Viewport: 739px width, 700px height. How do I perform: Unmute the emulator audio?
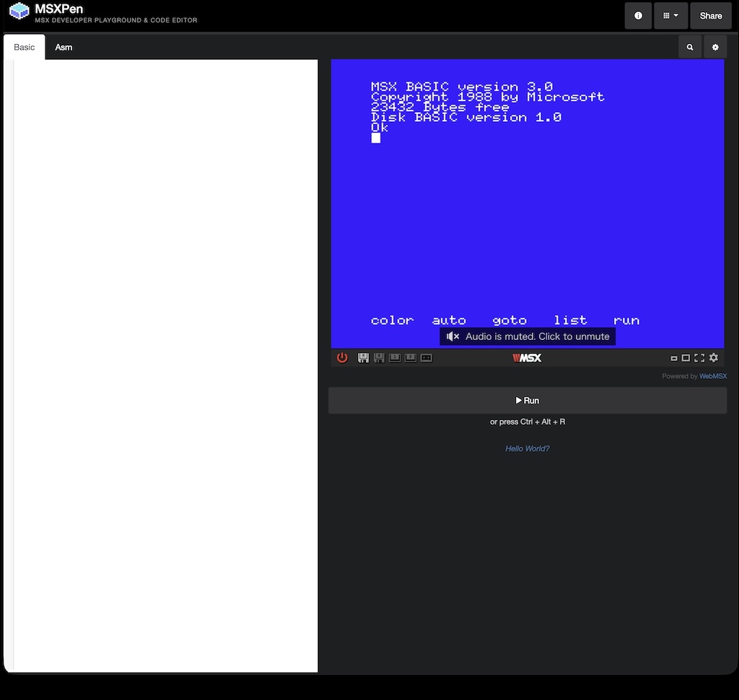[x=527, y=336]
